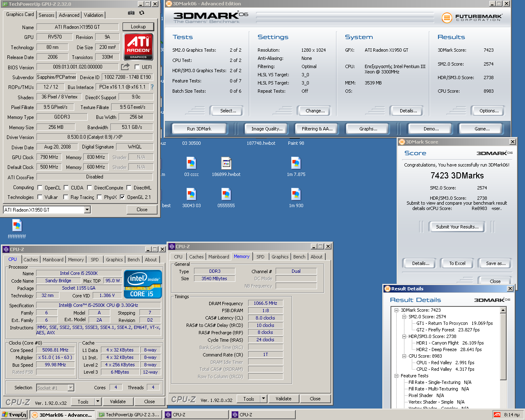525x420 pixels.
Task: Click the BIOS export share icon
Action: point(125,66)
